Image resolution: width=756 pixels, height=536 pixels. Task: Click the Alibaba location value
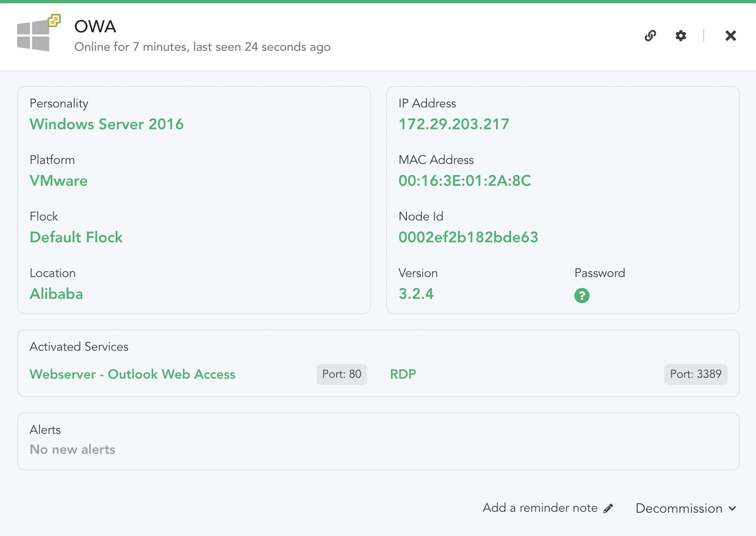pos(56,294)
